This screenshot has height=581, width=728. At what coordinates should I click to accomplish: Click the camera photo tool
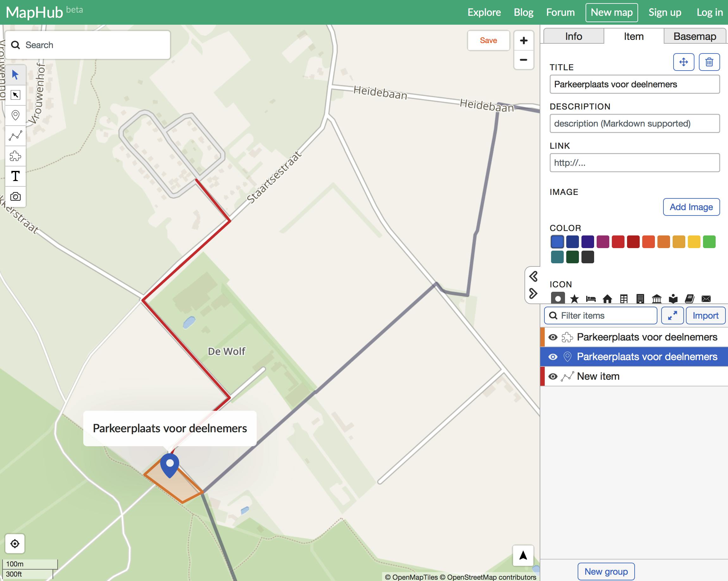(16, 197)
